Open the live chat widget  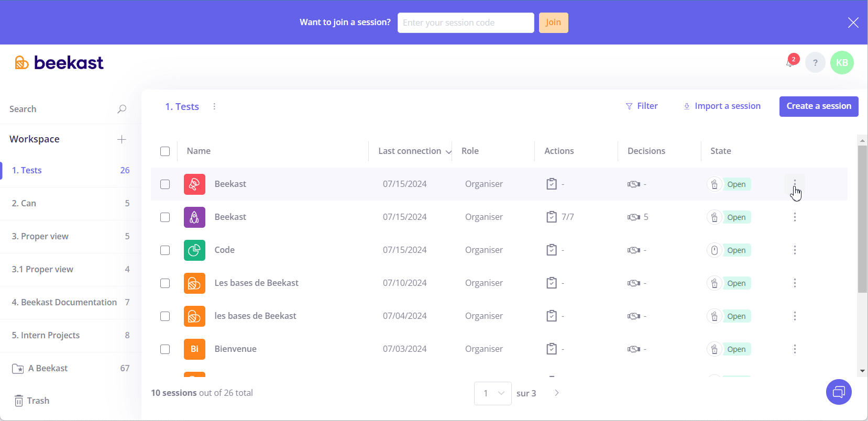(x=839, y=392)
